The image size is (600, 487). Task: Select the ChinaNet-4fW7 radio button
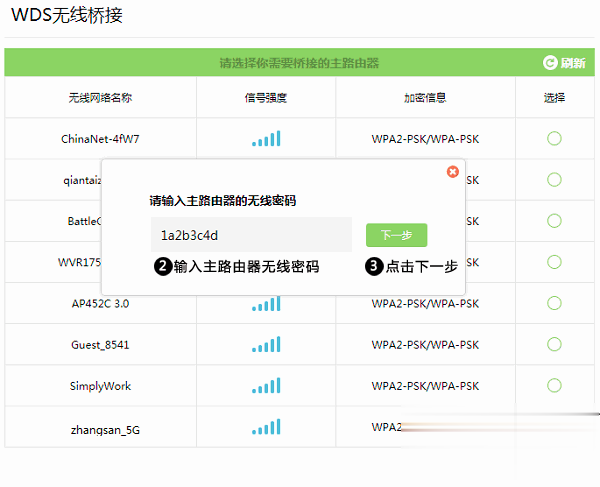pyautogui.click(x=554, y=138)
